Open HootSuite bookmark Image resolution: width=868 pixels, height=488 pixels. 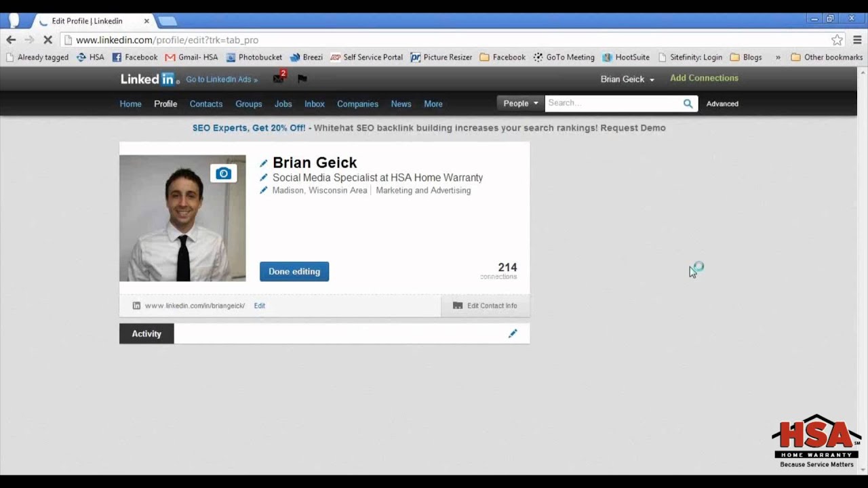(x=626, y=58)
